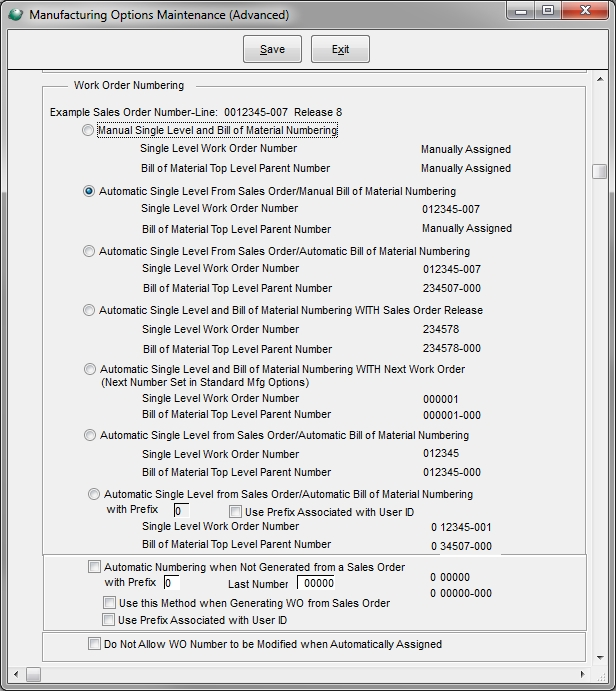Enable Automatic Numbering when Not Generated from Sales Order
This screenshot has width=616, height=691.
pos(94,566)
